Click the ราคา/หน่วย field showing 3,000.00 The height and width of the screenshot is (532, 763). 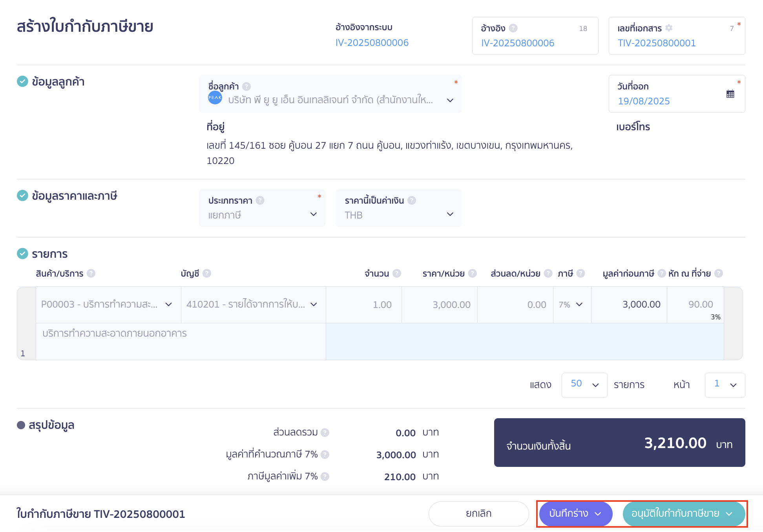coord(440,304)
